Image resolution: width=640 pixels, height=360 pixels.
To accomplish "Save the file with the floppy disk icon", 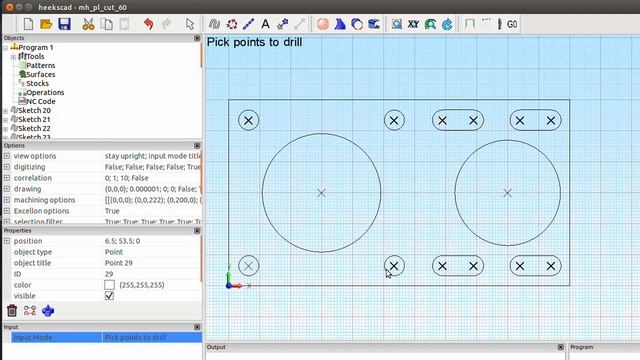I will click(64, 24).
